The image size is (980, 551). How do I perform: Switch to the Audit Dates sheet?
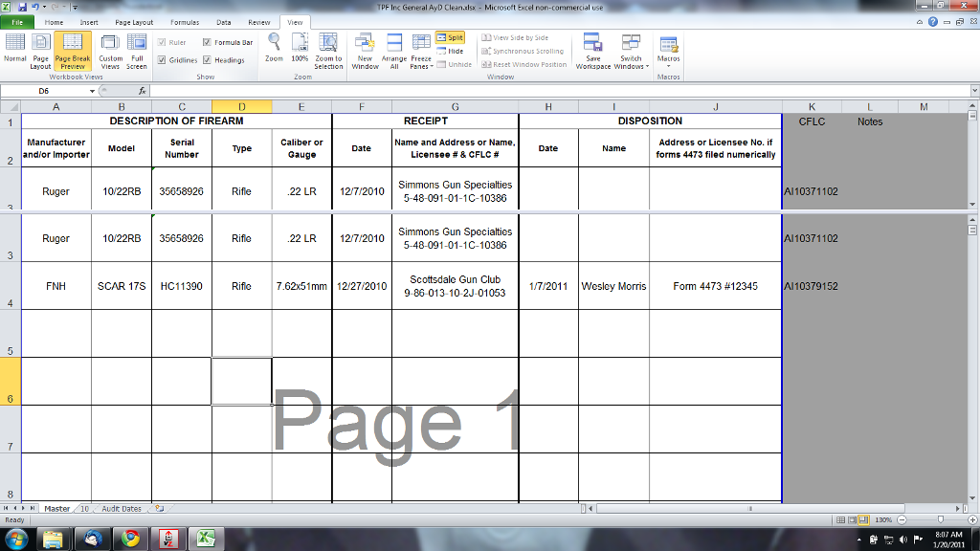(122, 509)
